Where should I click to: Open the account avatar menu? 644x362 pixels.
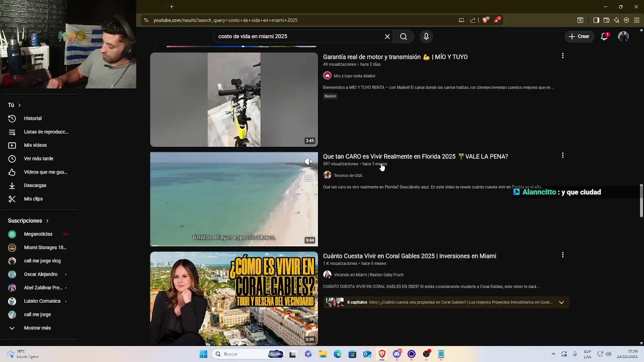coord(623,36)
